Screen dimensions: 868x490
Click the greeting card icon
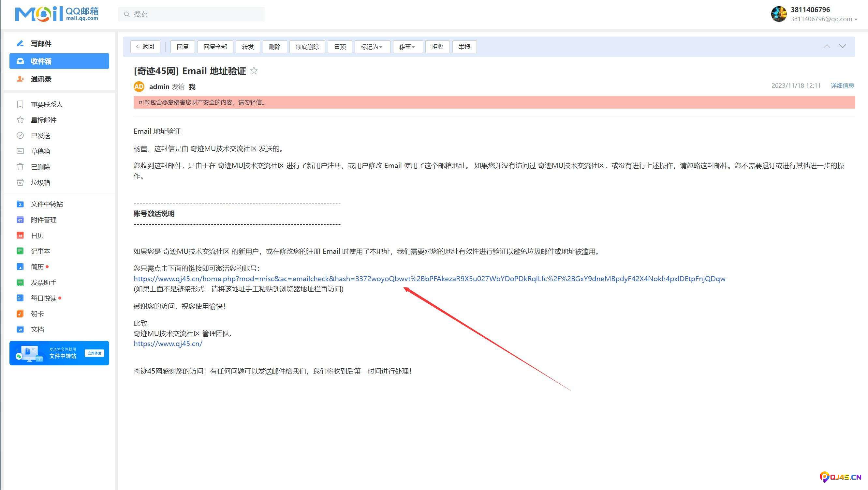click(x=20, y=314)
